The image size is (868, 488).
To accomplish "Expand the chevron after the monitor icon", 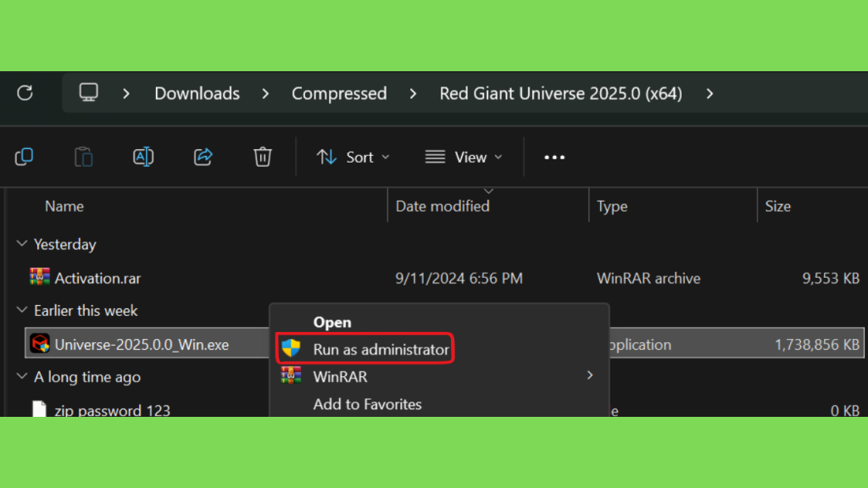I will 126,93.
